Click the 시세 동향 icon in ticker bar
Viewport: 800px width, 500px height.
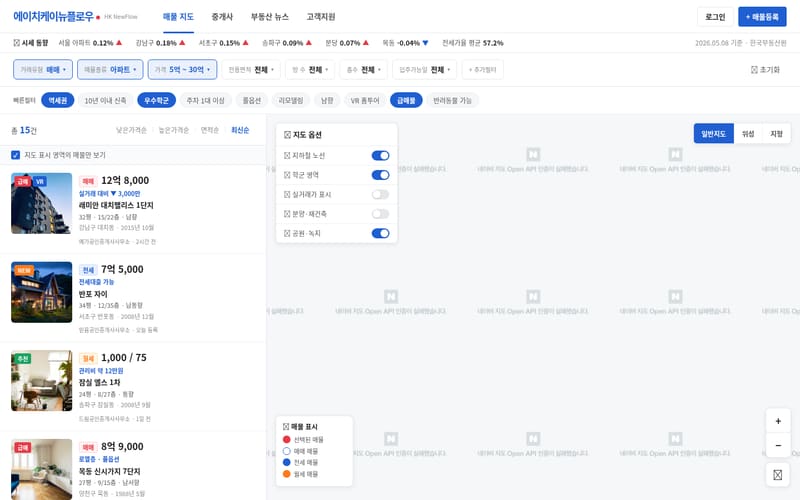[x=17, y=43]
